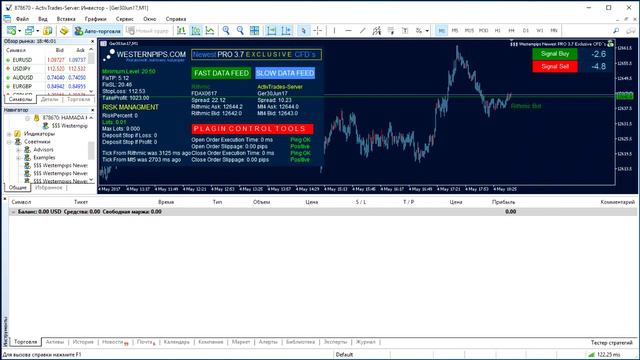Select the MN timeframe button
The height and width of the screenshot is (360, 640).
pos(554,31)
